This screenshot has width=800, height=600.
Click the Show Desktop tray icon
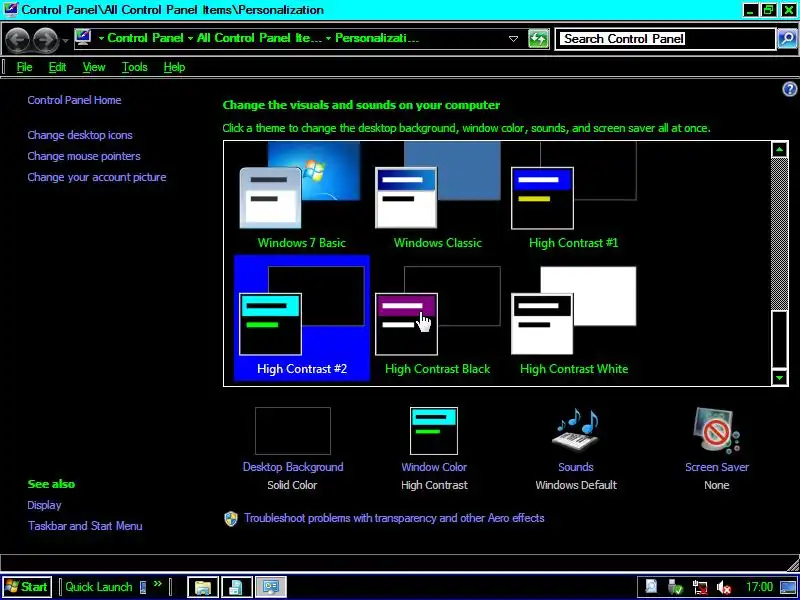(789, 587)
